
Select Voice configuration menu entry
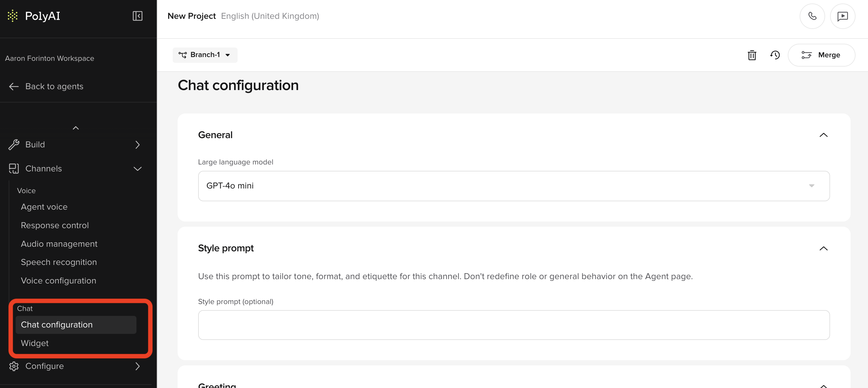[x=58, y=280]
